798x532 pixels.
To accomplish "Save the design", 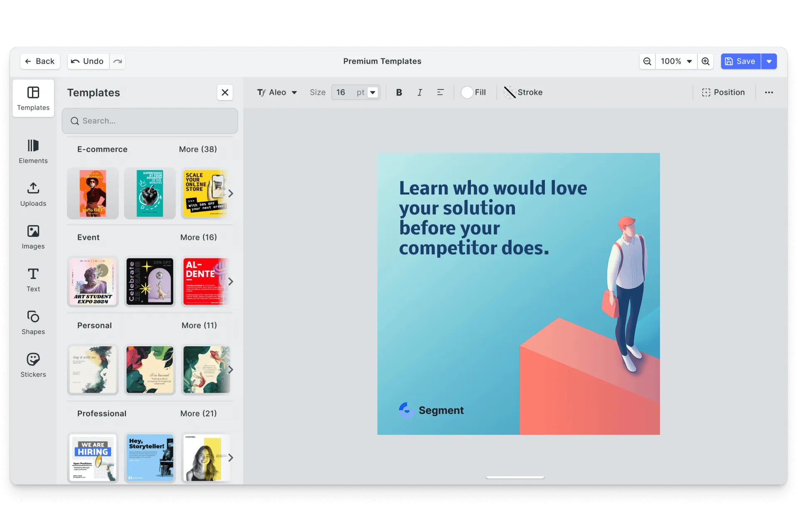I will [x=741, y=61].
